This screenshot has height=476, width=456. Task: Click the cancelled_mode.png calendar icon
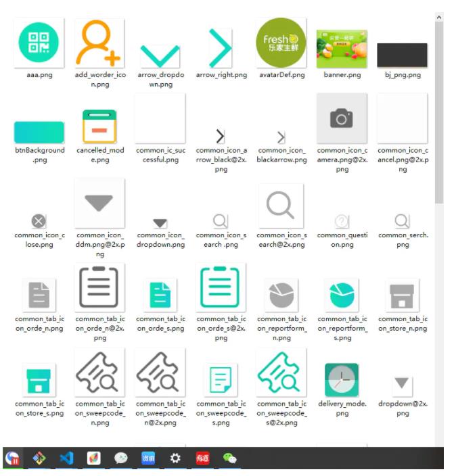point(99,126)
